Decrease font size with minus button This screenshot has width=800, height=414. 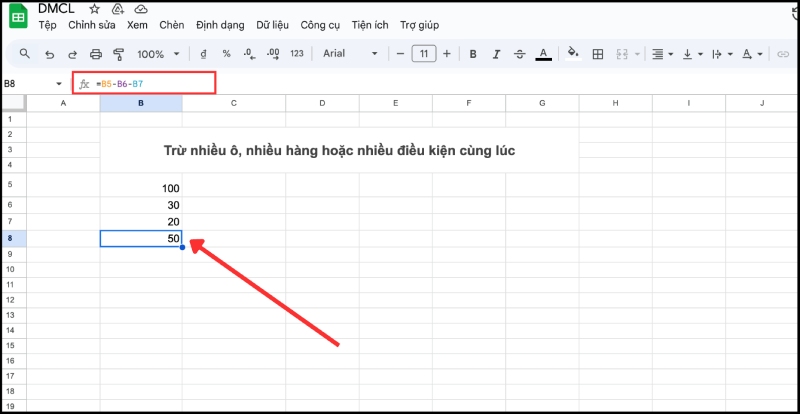pyautogui.click(x=401, y=54)
